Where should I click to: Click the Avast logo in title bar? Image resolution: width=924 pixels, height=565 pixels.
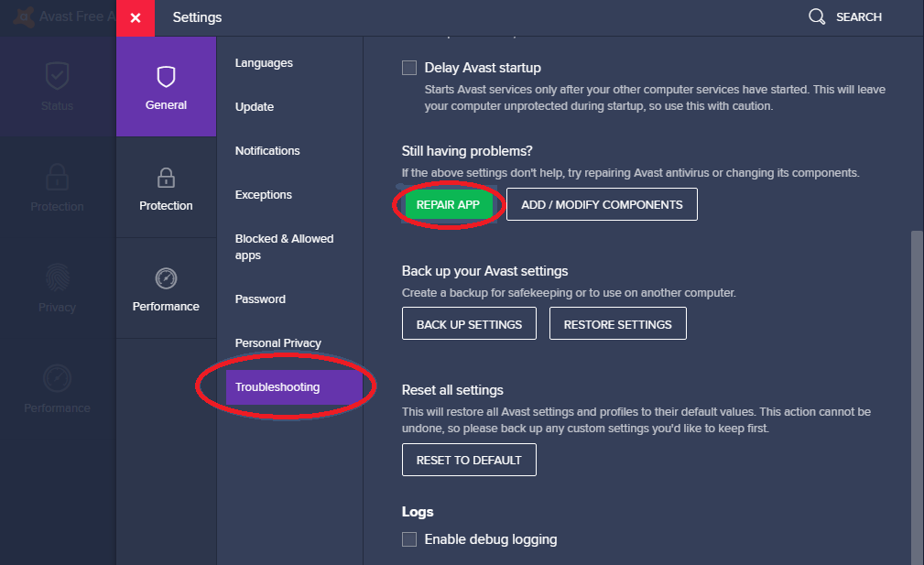coord(24,16)
